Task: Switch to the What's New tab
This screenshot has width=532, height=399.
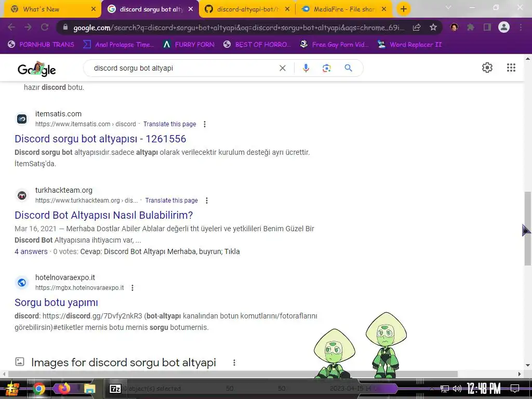Action: coord(52,9)
